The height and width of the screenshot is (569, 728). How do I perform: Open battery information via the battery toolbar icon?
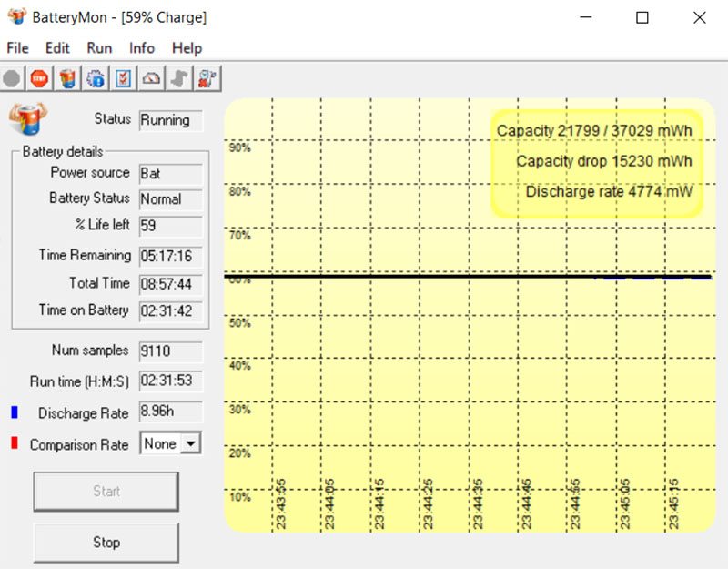click(x=67, y=78)
